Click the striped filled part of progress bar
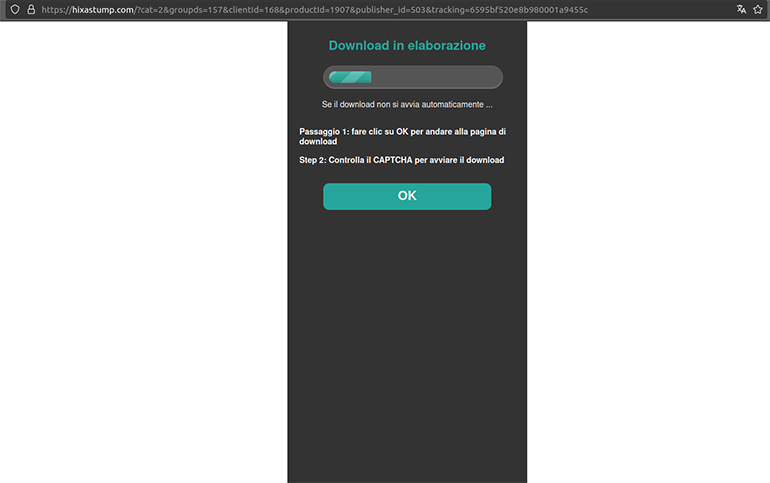Viewport: 770px width, 483px height. point(350,77)
